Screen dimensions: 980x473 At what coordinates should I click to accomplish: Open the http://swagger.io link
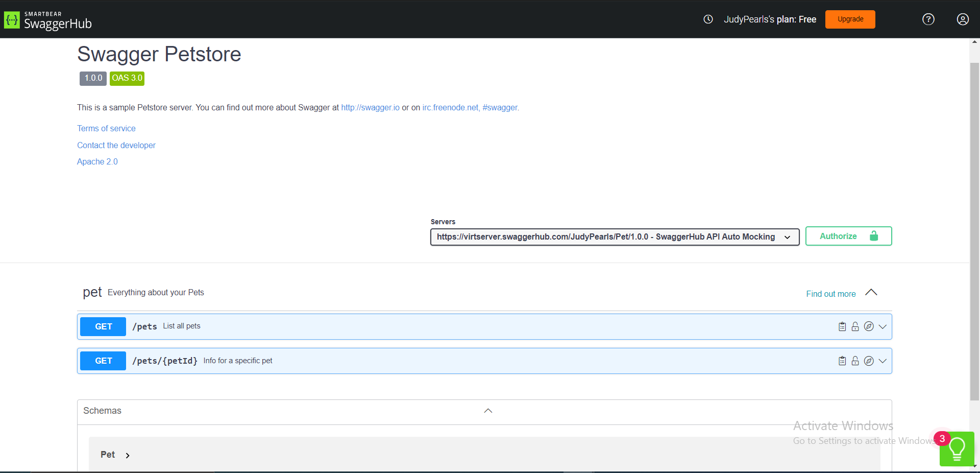coord(370,108)
